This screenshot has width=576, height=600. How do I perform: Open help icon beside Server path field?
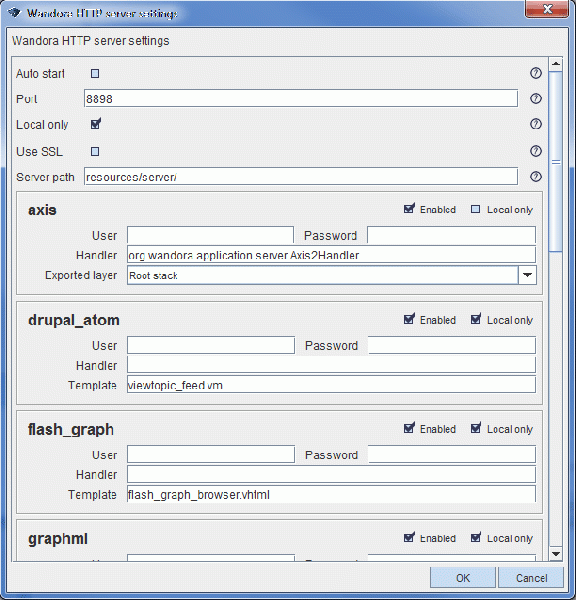point(535,176)
